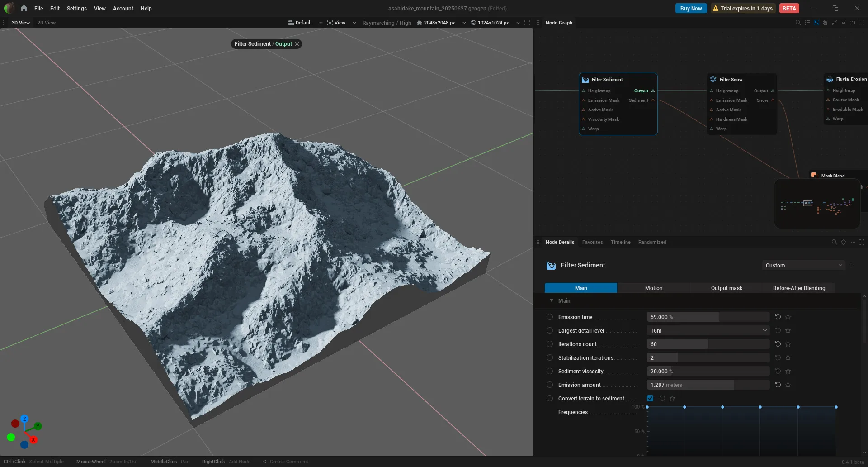Switch to the Motion tab
This screenshot has width=868, height=467.
point(654,288)
